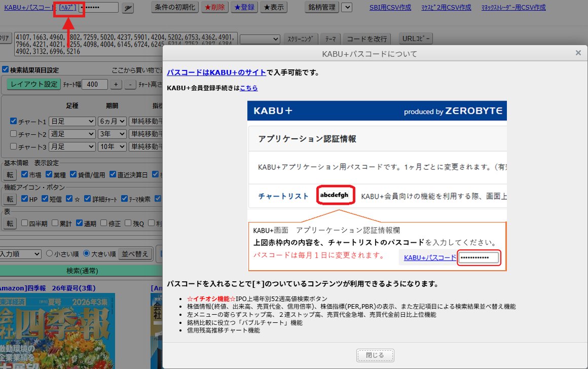Open the 日足 candle type dropdown
Image resolution: width=588 pixels, height=369 pixels.
point(72,121)
